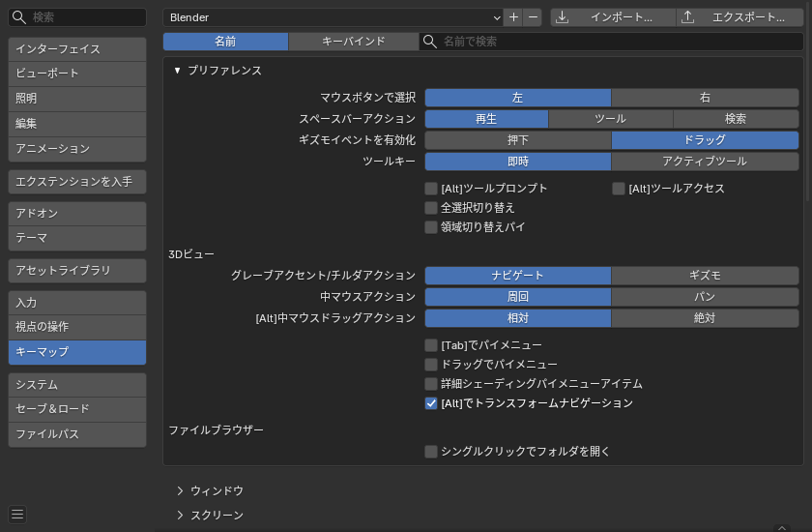Click the remove keymap preset minus icon
Image resolution: width=812 pixels, height=532 pixels.
tap(533, 17)
